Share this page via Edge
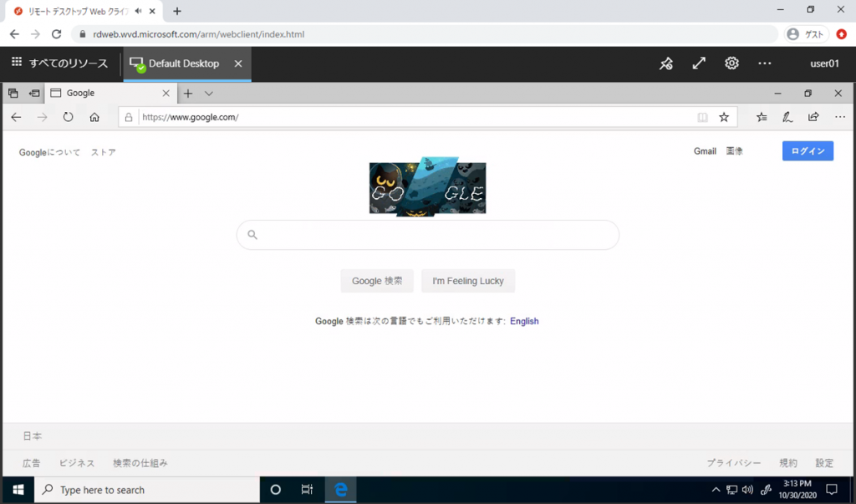The width and height of the screenshot is (856, 504). [x=813, y=117]
